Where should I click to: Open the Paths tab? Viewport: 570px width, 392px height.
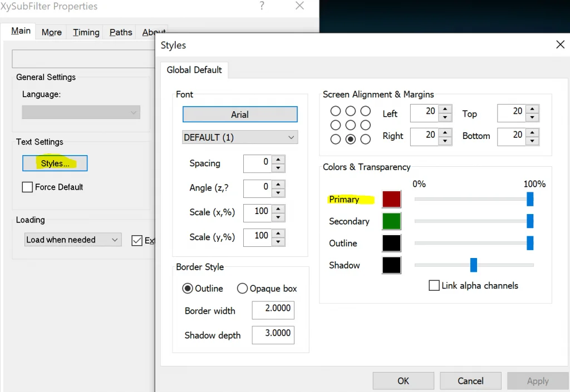120,32
